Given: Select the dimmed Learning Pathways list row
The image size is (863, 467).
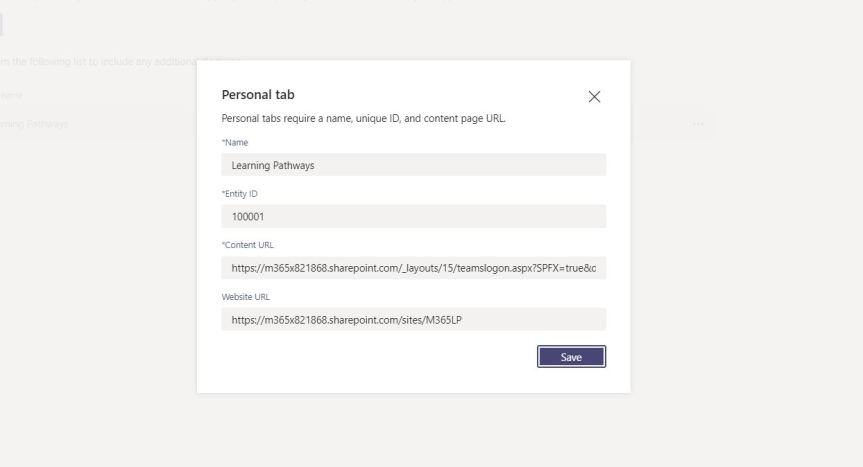Looking at the screenshot, I should tap(100, 124).
